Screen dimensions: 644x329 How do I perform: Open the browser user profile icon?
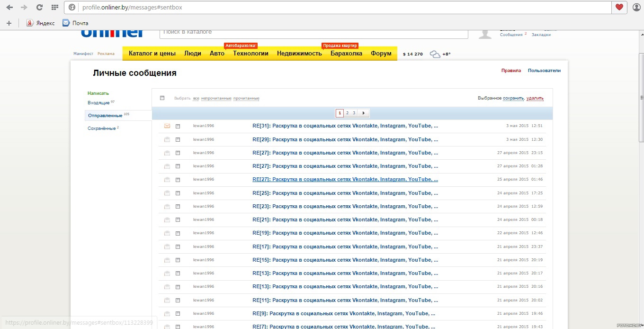[x=636, y=8]
